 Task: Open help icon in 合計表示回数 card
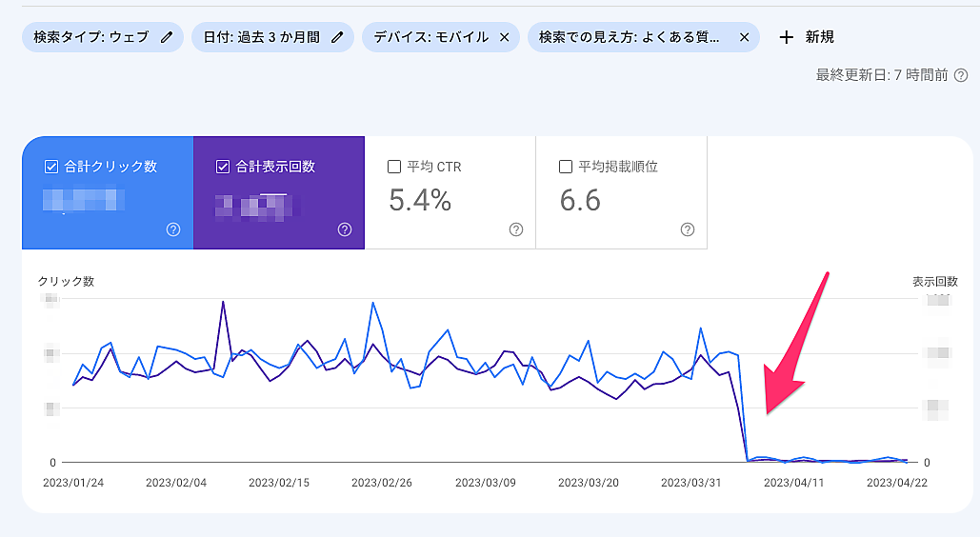point(345,229)
